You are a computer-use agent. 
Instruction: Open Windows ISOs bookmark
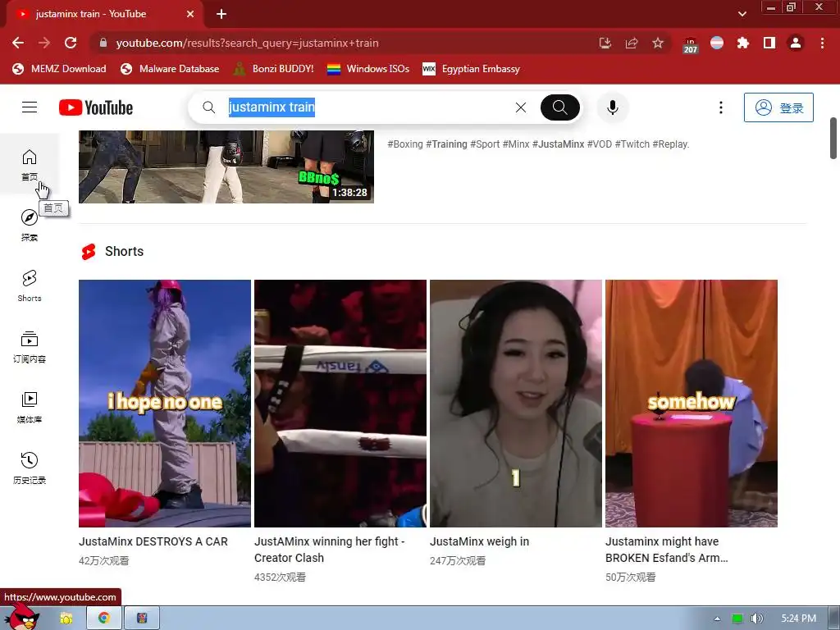click(368, 69)
